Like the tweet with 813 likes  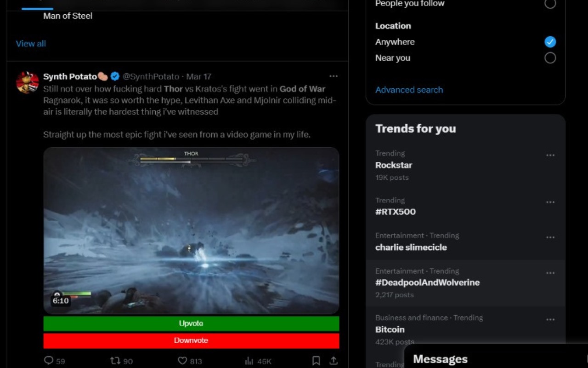click(x=182, y=361)
